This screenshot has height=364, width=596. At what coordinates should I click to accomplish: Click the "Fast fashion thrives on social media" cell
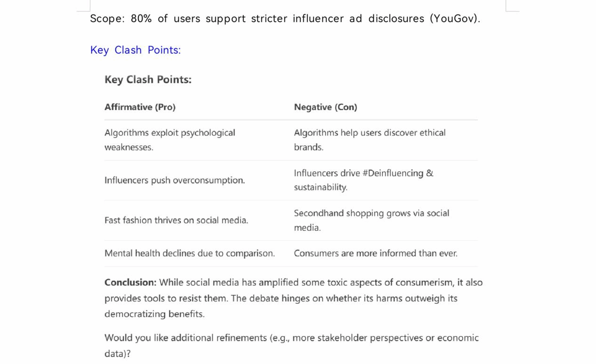click(x=176, y=221)
